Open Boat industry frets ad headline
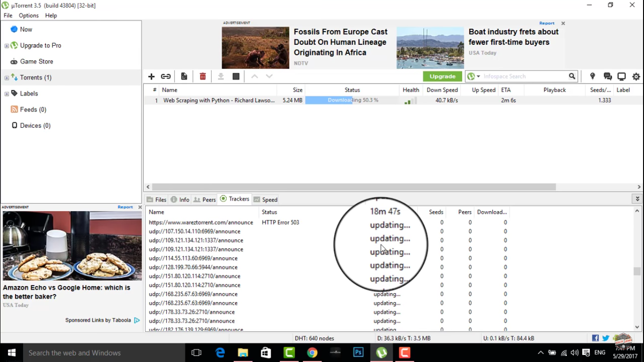 click(x=514, y=37)
